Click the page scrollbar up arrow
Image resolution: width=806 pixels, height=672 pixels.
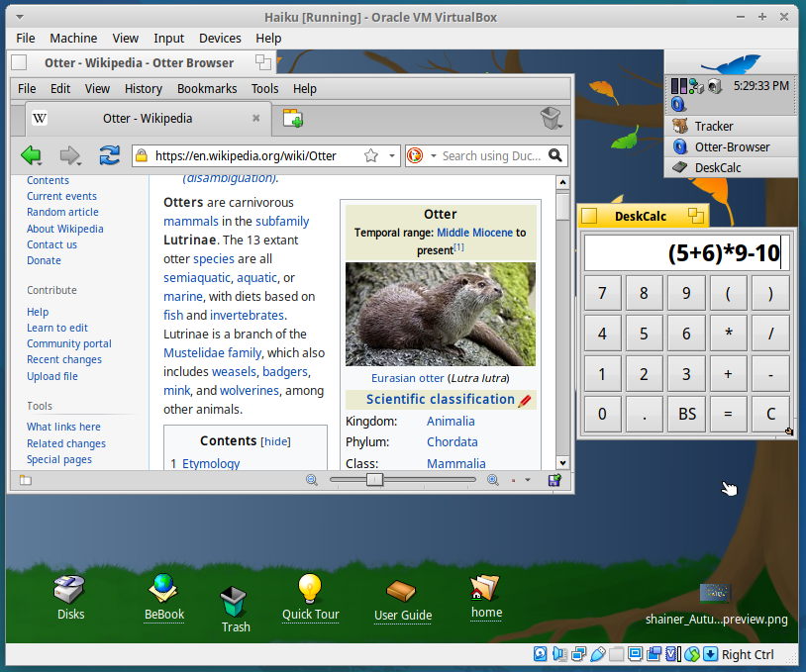pyautogui.click(x=562, y=182)
